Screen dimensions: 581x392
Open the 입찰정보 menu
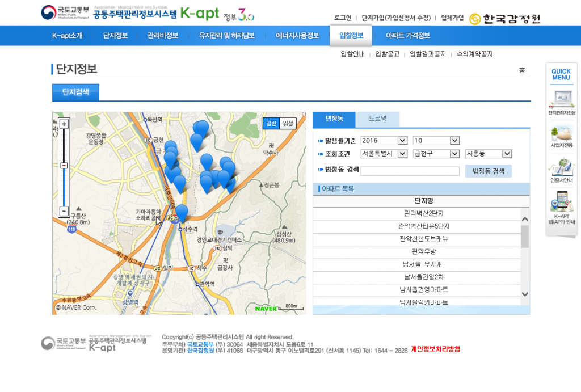coord(351,36)
